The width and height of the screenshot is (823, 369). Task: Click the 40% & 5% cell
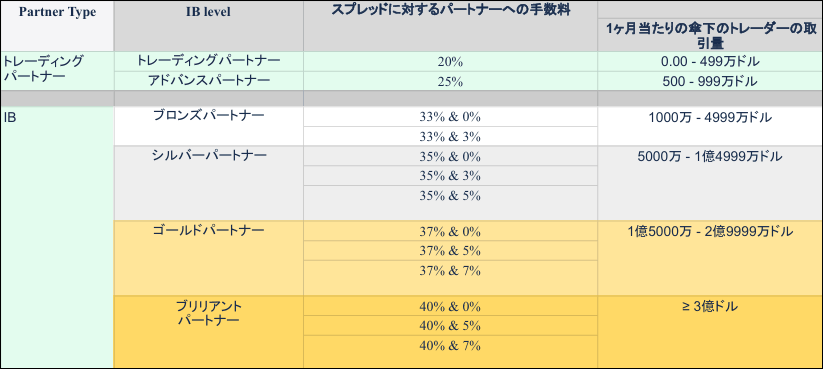click(x=450, y=326)
